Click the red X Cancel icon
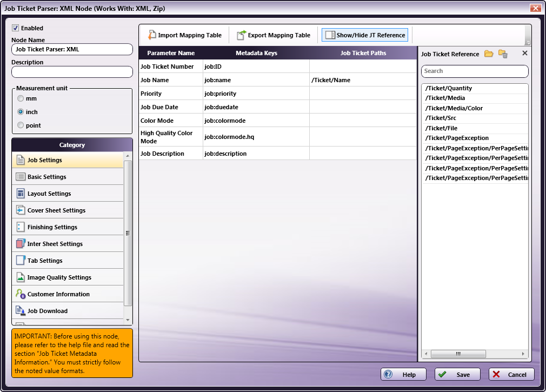The height and width of the screenshot is (392, 546). (x=496, y=374)
